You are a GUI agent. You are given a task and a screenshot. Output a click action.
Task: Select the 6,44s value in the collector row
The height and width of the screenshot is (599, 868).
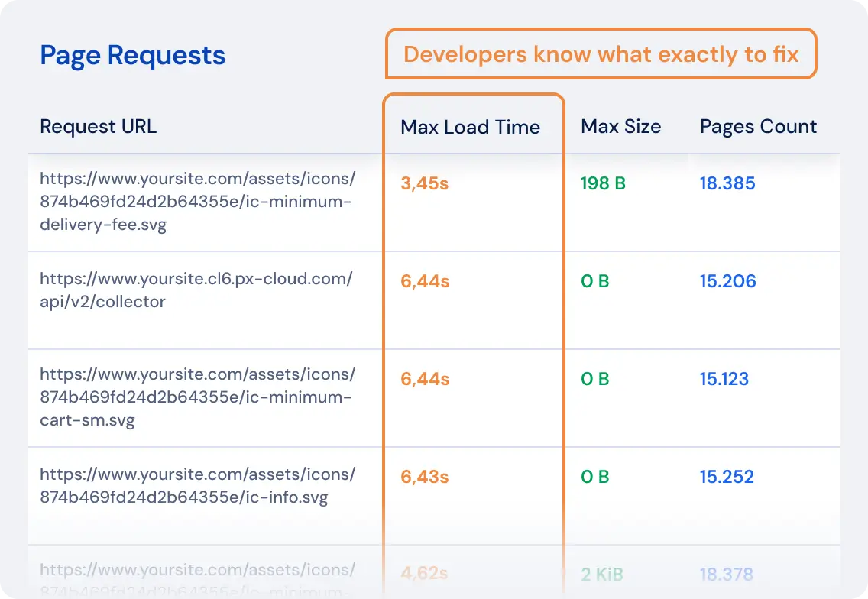[425, 281]
